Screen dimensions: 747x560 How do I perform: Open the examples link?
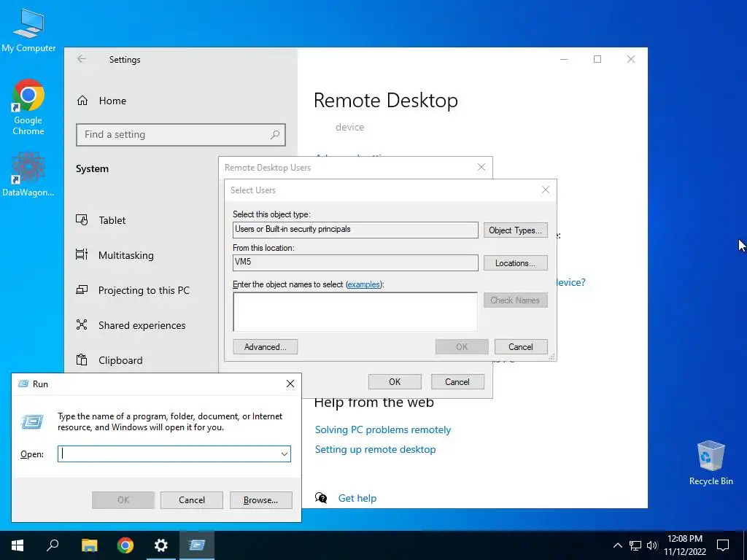pyautogui.click(x=363, y=284)
